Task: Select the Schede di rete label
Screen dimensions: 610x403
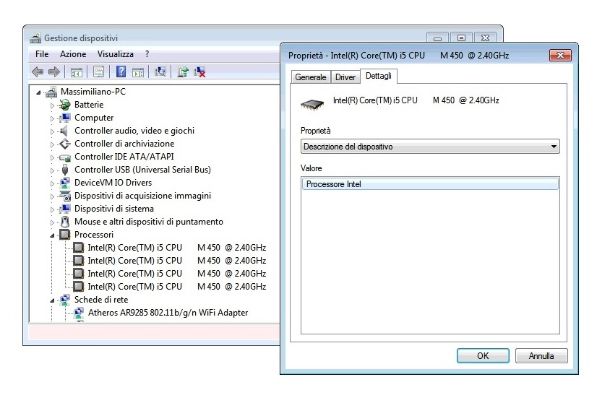Action: pos(101,300)
